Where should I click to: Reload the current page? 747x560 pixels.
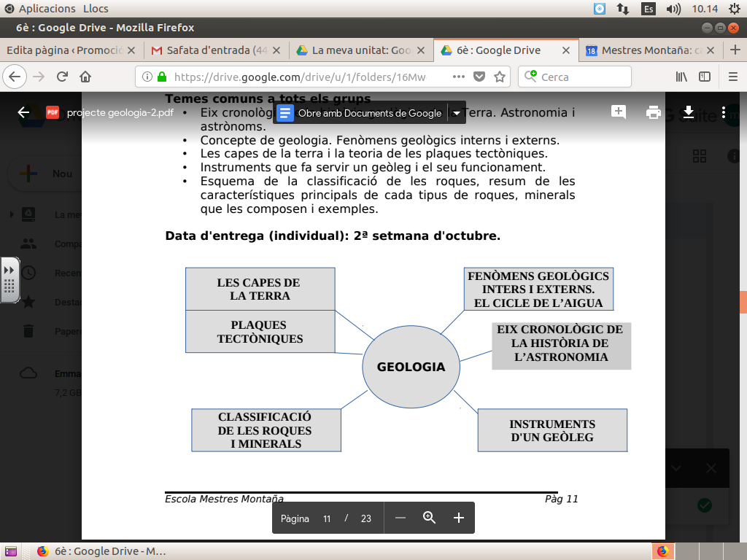tap(62, 77)
